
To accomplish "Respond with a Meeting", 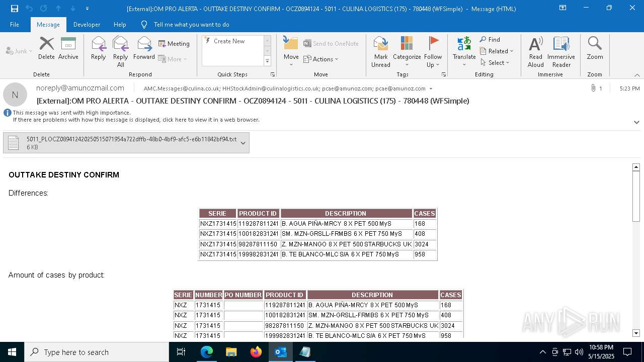I will coord(174,44).
